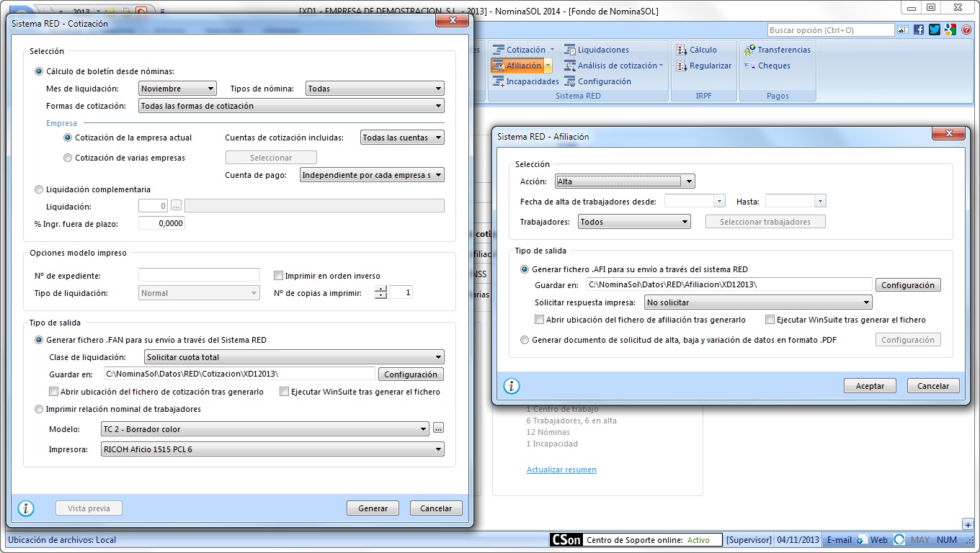The image size is (980, 553).
Task: Click the % Ingr. fuera de plazo field
Action: point(161,223)
